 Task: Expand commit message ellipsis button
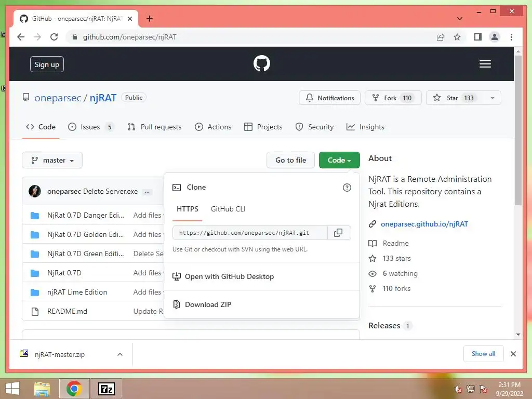[147, 192]
